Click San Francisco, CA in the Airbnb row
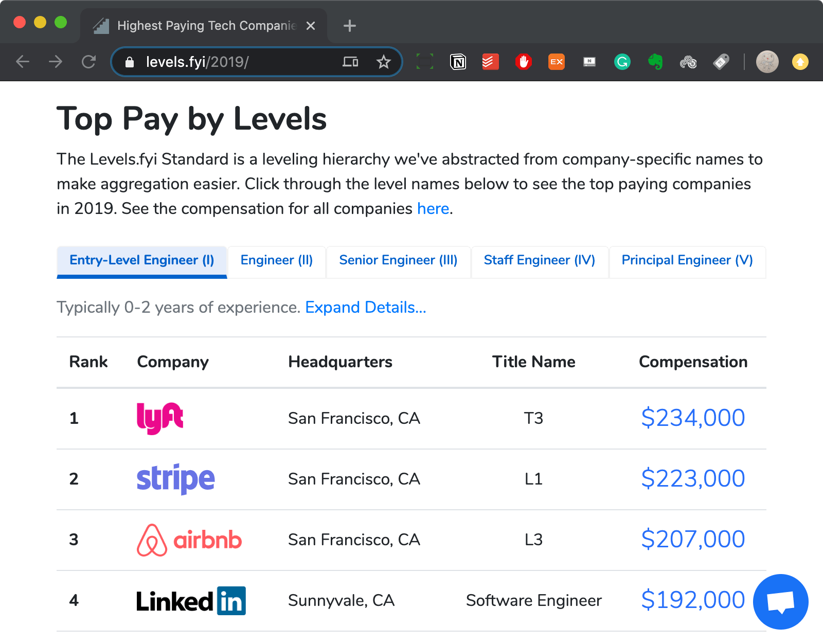 [354, 540]
